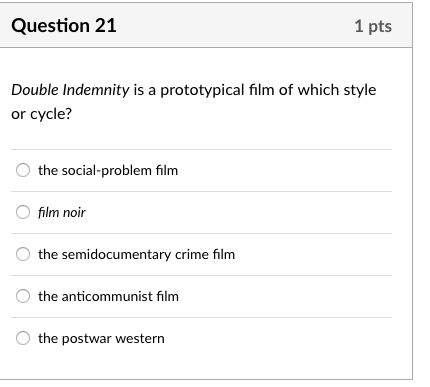430x387 pixels.
Task: Click the '1 pts' points indicator
Action: click(373, 26)
